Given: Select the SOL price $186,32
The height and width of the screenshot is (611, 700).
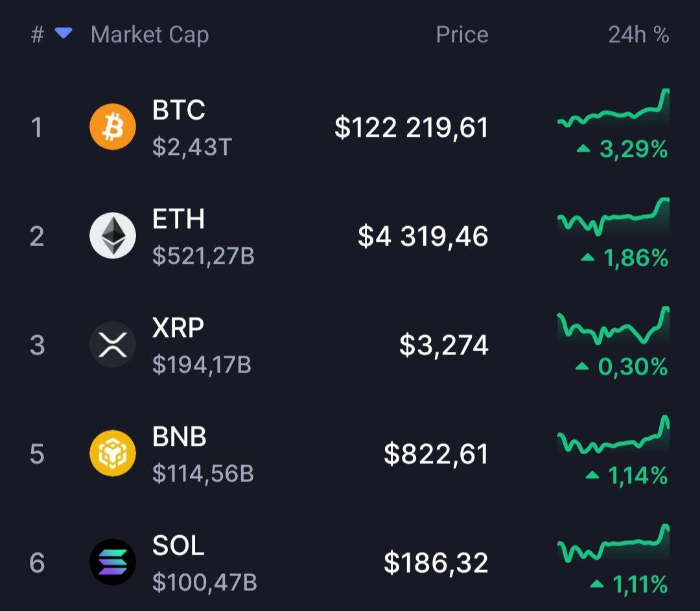Looking at the screenshot, I should (x=436, y=563).
